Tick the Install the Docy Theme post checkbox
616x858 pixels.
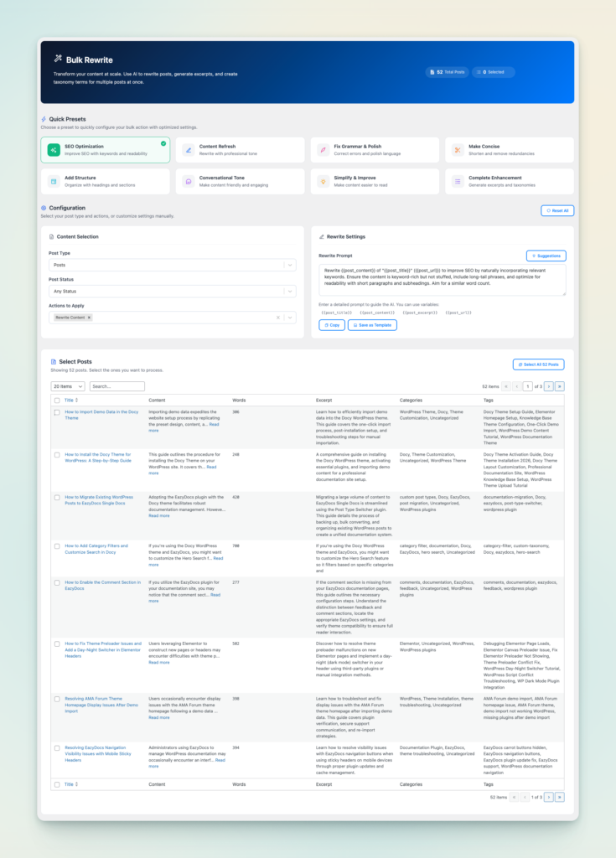[57, 455]
